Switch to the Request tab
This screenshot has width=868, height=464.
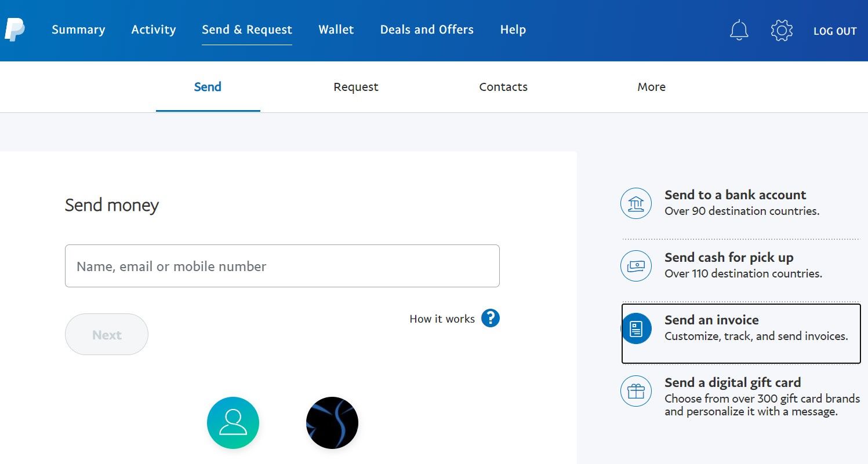[x=355, y=87]
